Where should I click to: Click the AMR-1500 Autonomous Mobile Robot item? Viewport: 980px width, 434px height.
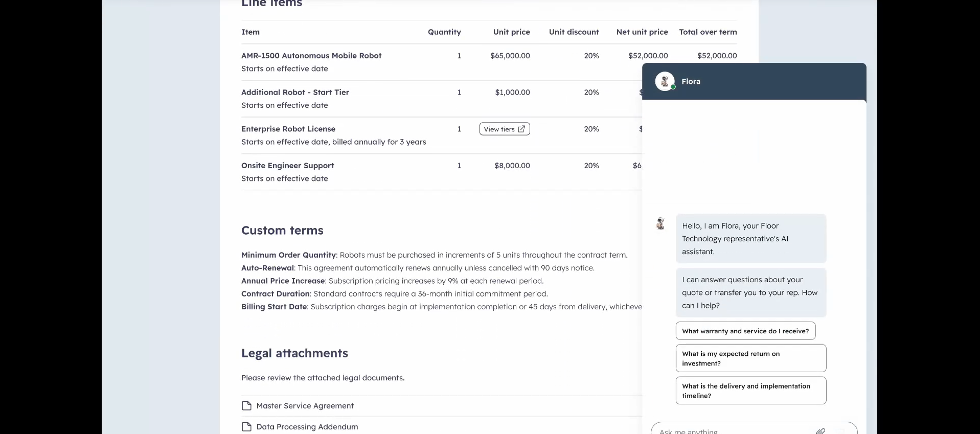pos(311,56)
